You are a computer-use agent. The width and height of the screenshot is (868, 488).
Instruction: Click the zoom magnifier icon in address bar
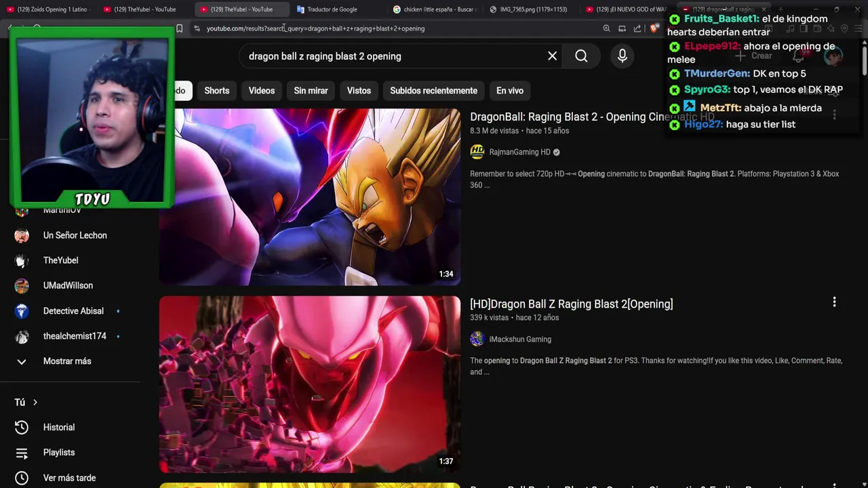606,28
